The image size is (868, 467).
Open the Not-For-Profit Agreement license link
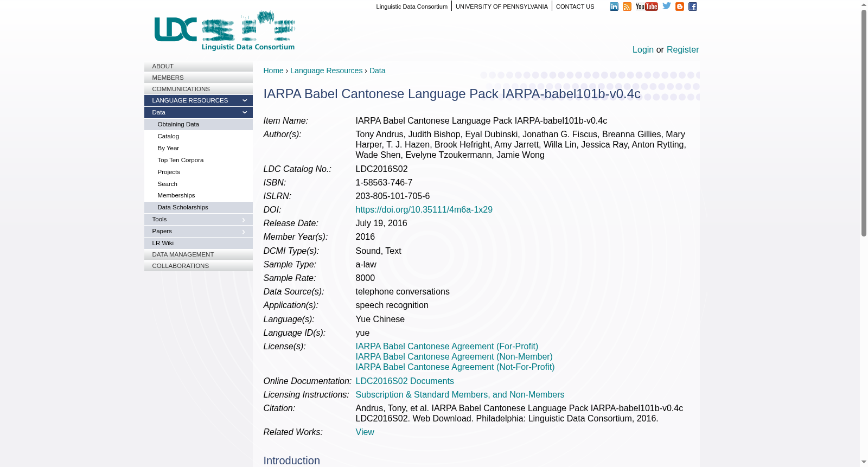click(455, 367)
